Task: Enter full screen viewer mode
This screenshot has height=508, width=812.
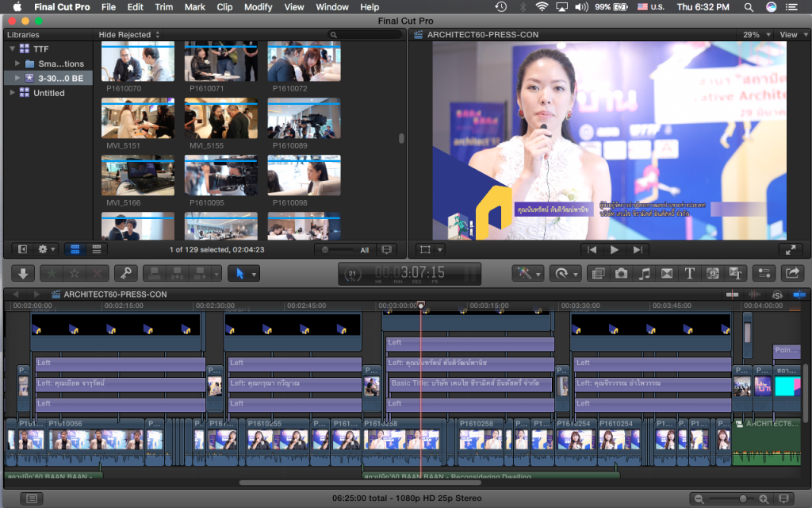Action: tap(790, 249)
